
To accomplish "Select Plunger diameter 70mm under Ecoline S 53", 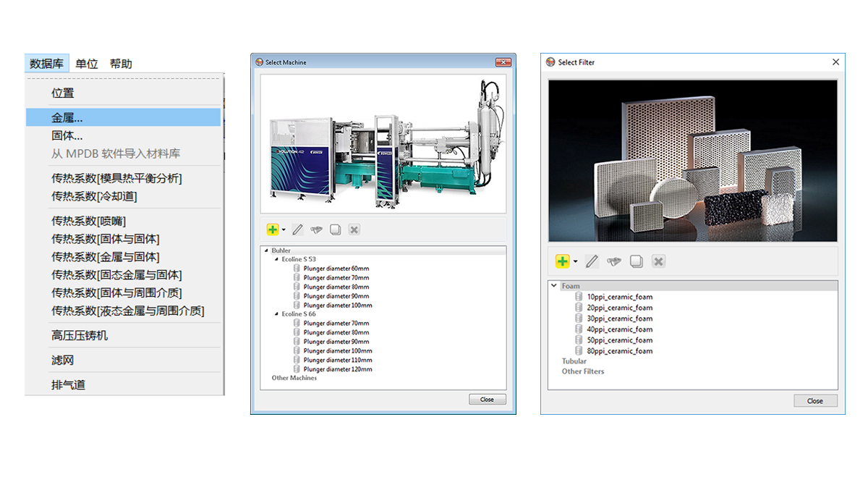I will click(x=336, y=278).
